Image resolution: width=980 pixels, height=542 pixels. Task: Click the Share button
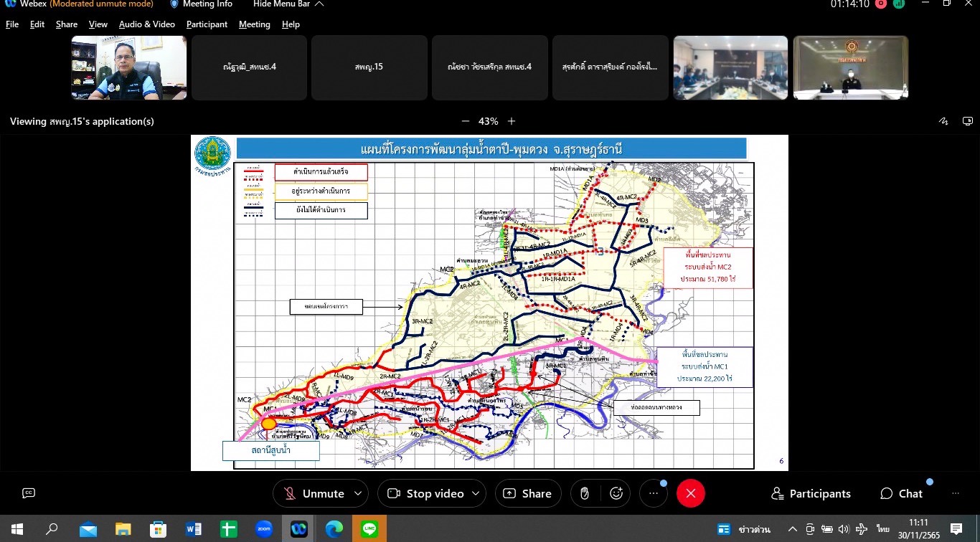tap(527, 493)
